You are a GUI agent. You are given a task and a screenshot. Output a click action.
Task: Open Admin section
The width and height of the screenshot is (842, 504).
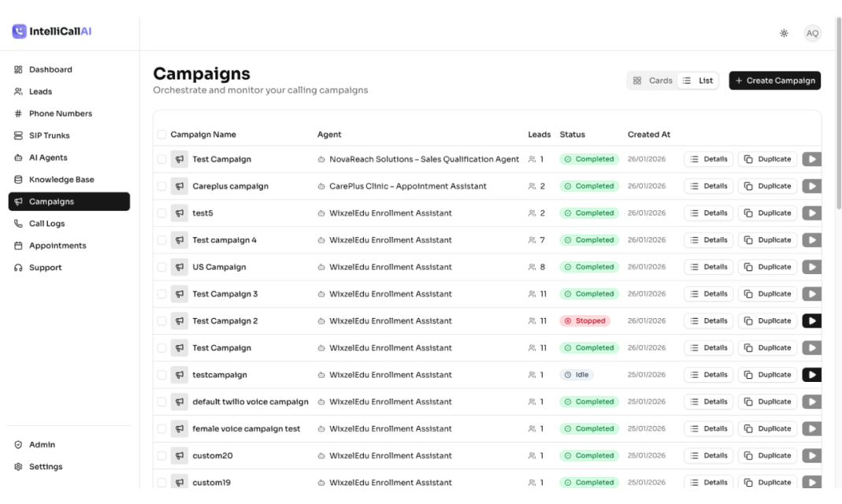(x=69, y=445)
